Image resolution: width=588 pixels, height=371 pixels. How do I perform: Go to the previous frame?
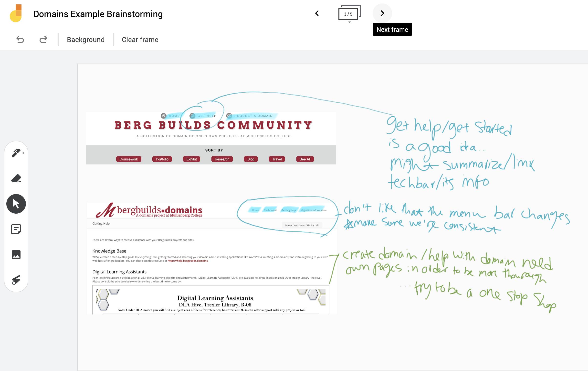pos(317,13)
